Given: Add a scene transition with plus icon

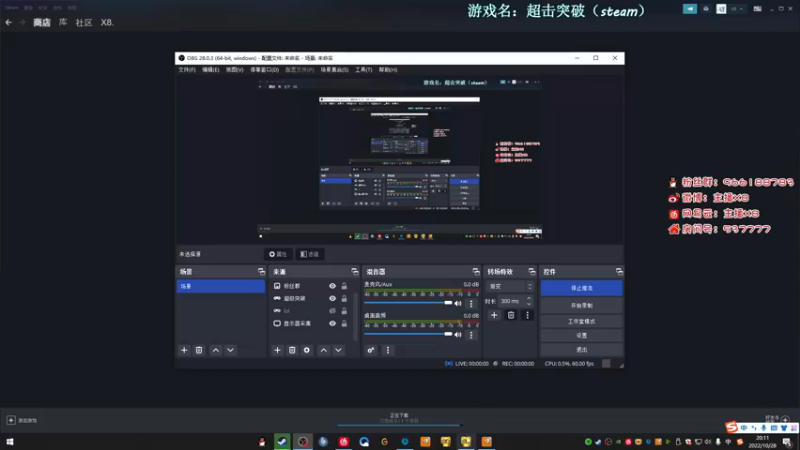Looking at the screenshot, I should click(494, 315).
